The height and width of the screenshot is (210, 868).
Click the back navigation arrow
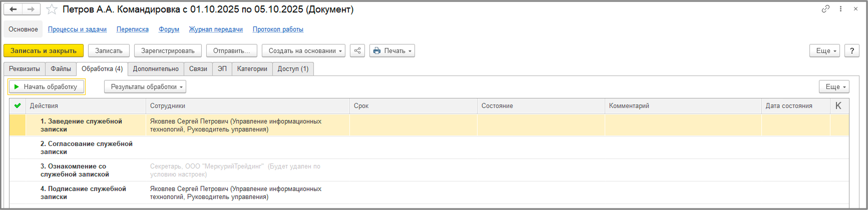[x=14, y=9]
